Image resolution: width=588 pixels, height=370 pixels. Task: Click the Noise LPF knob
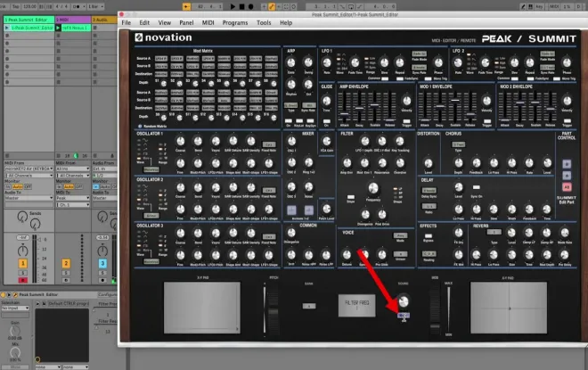[x=326, y=255]
